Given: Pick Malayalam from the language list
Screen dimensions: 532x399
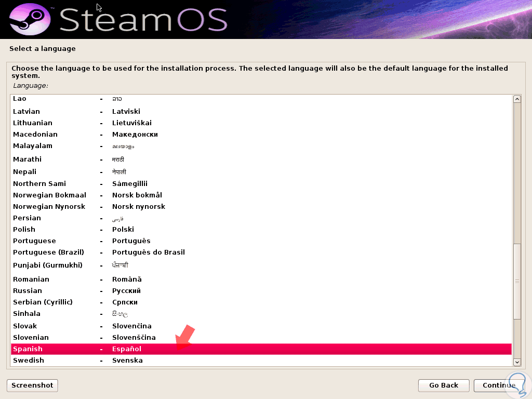Looking at the screenshot, I should pos(261,146).
